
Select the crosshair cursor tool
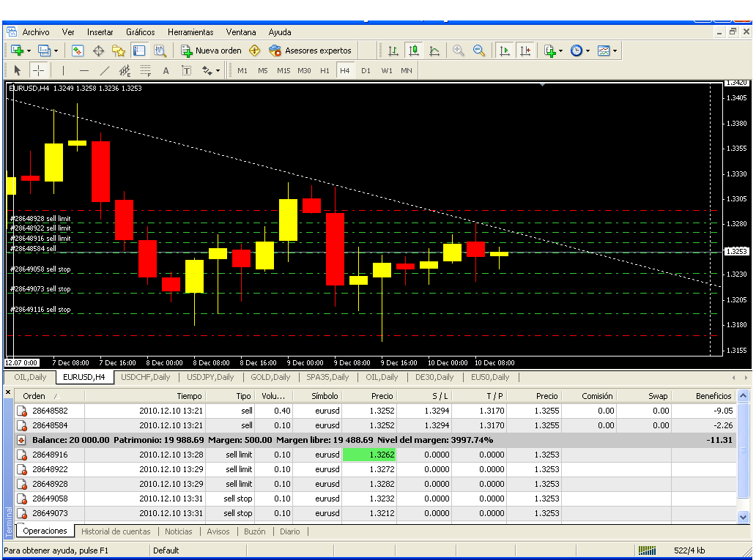pyautogui.click(x=38, y=71)
